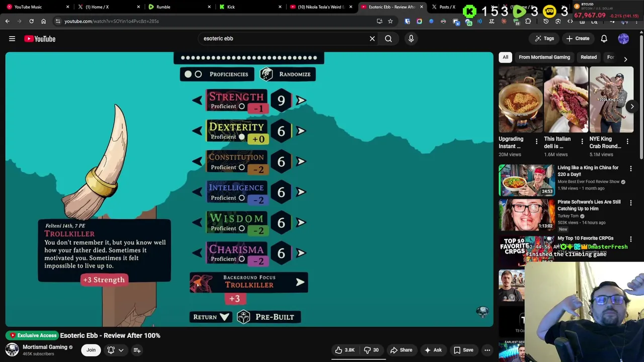Open Mortismal Gaming channel name
The height and width of the screenshot is (362, 644).
45,347
